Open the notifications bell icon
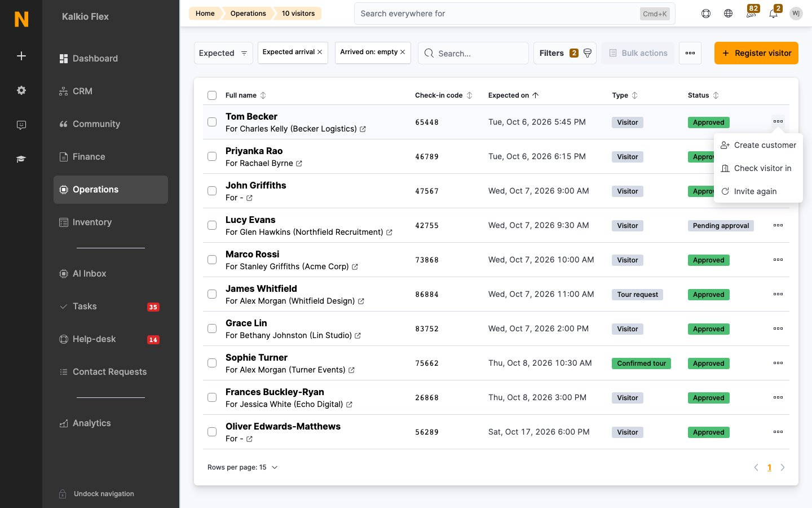This screenshot has height=508, width=812. [x=774, y=14]
